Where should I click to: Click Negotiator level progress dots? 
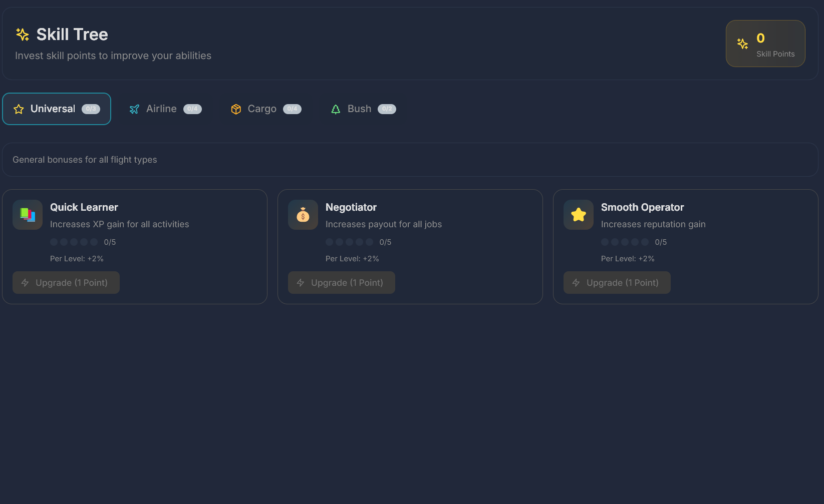349,242
